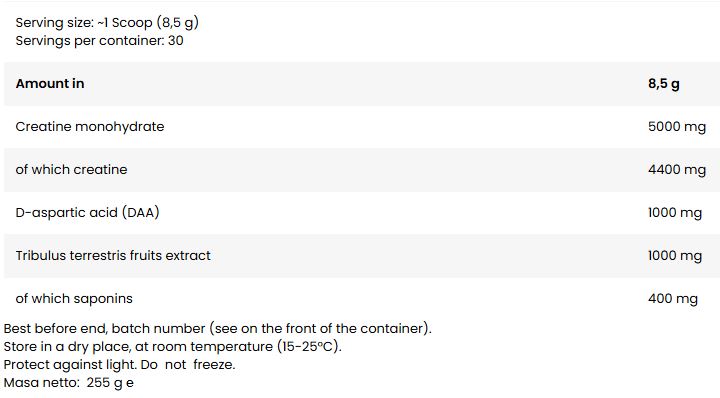Click the Tribulus '1000 mg' value

(x=675, y=256)
